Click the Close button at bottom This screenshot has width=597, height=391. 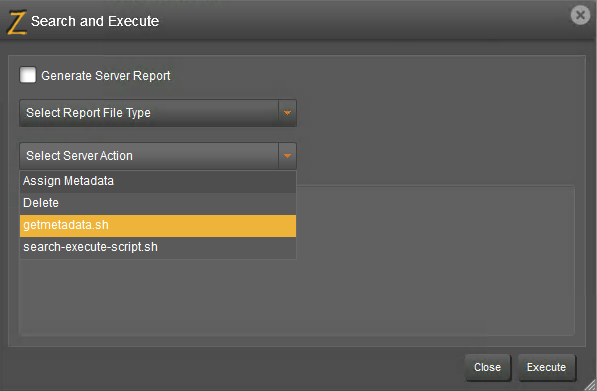pyautogui.click(x=487, y=367)
